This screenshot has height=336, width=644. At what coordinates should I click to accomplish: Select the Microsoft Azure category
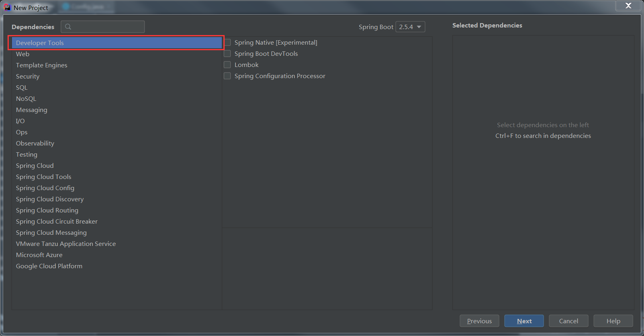[117, 255]
